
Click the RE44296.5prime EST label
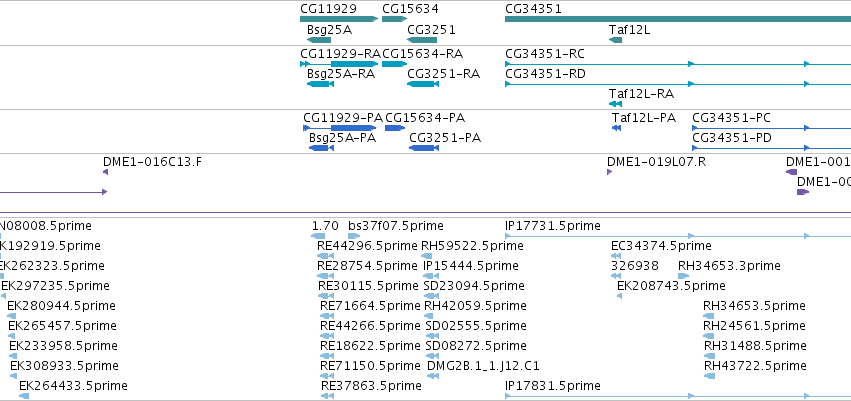coord(367,246)
